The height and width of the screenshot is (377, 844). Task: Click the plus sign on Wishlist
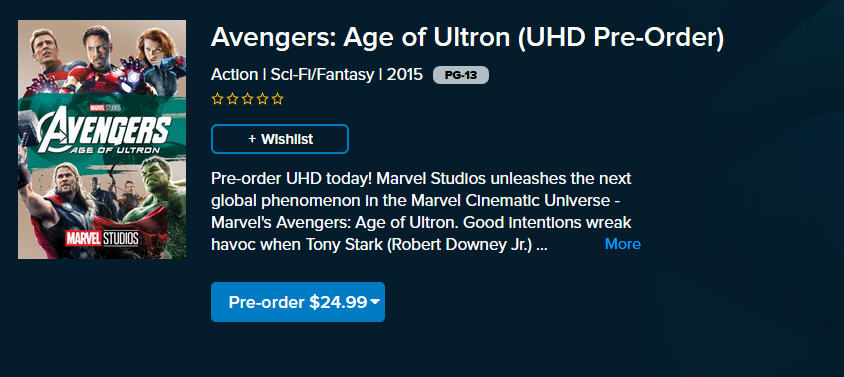[x=252, y=139]
